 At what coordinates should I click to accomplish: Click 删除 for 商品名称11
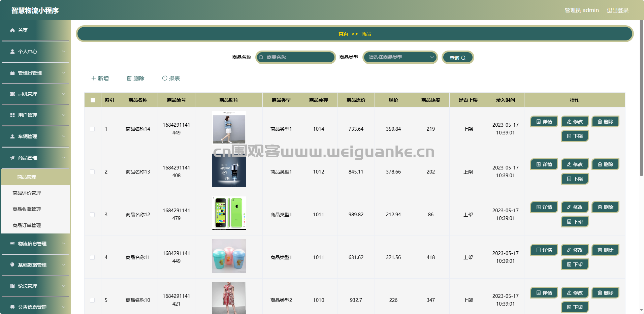(x=605, y=250)
